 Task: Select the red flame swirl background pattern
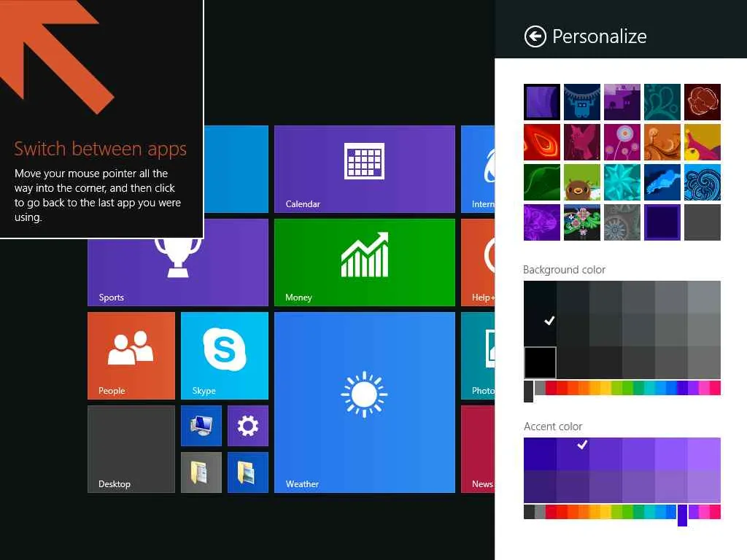tap(542, 142)
